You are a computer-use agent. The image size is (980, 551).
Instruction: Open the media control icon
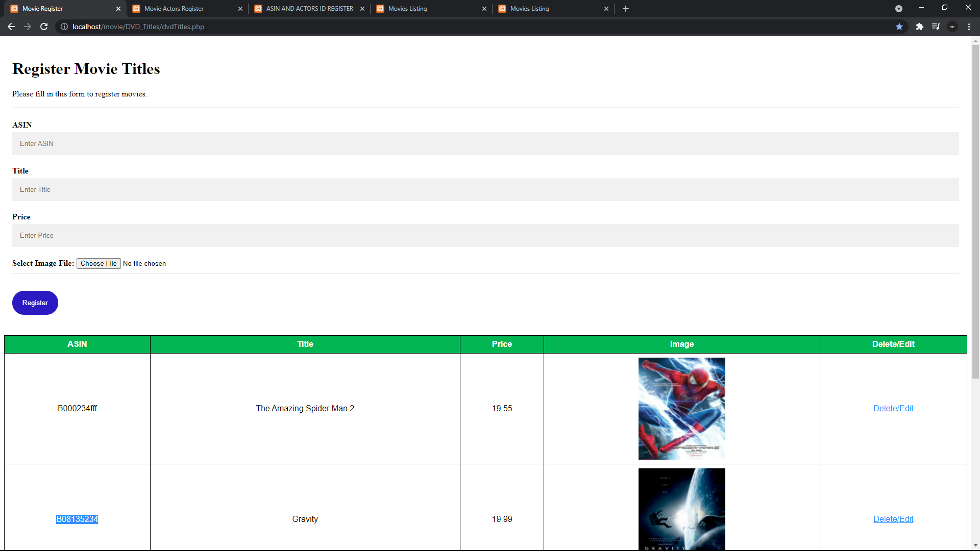936,27
